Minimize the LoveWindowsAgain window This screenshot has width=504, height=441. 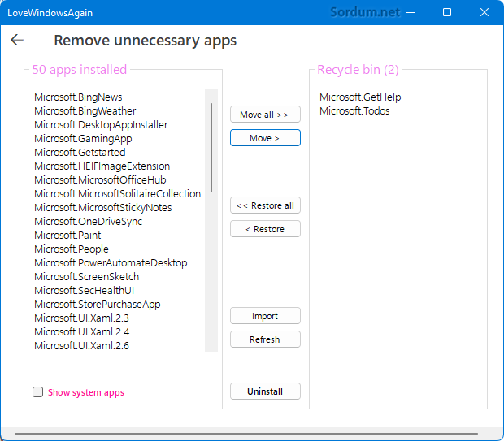[x=411, y=12]
